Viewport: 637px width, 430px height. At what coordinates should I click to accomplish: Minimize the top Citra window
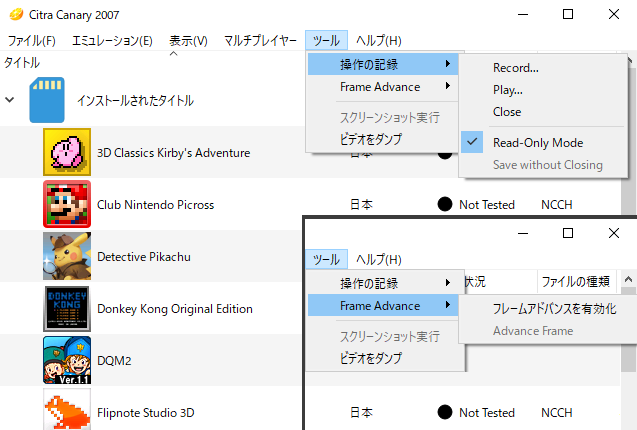(523, 15)
